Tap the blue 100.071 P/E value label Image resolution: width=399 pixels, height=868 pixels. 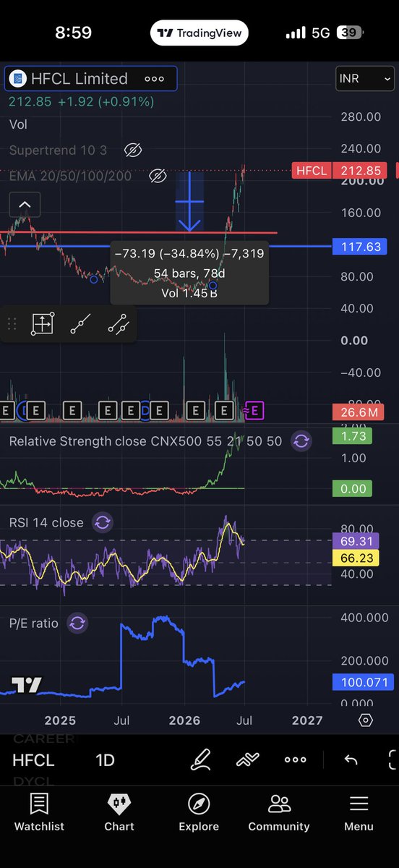pos(364,682)
